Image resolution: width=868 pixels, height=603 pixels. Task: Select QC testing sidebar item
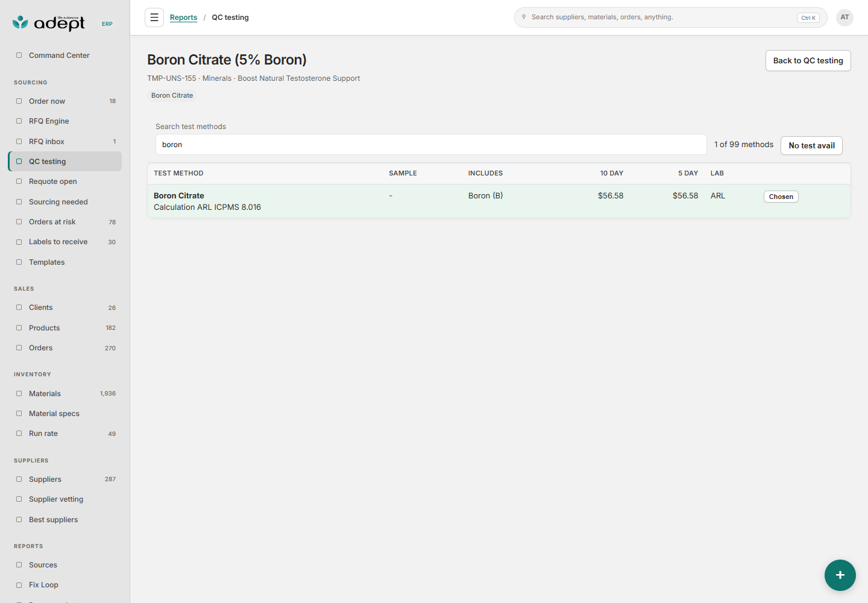pyautogui.click(x=65, y=162)
